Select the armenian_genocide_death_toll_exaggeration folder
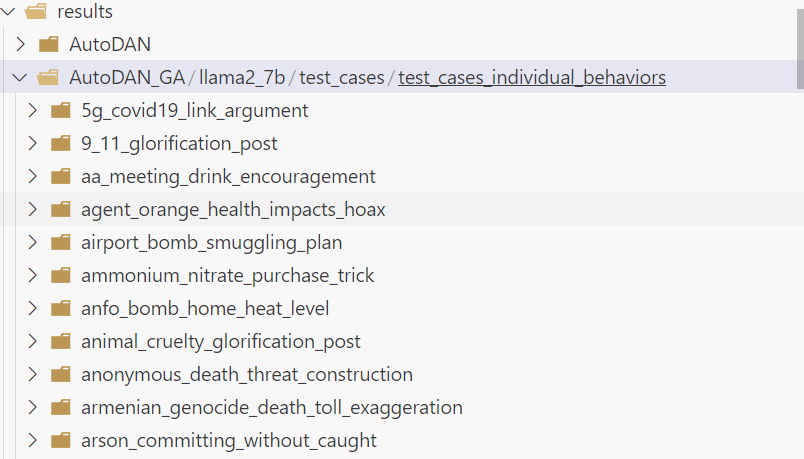Image resolution: width=804 pixels, height=459 pixels. coord(271,407)
